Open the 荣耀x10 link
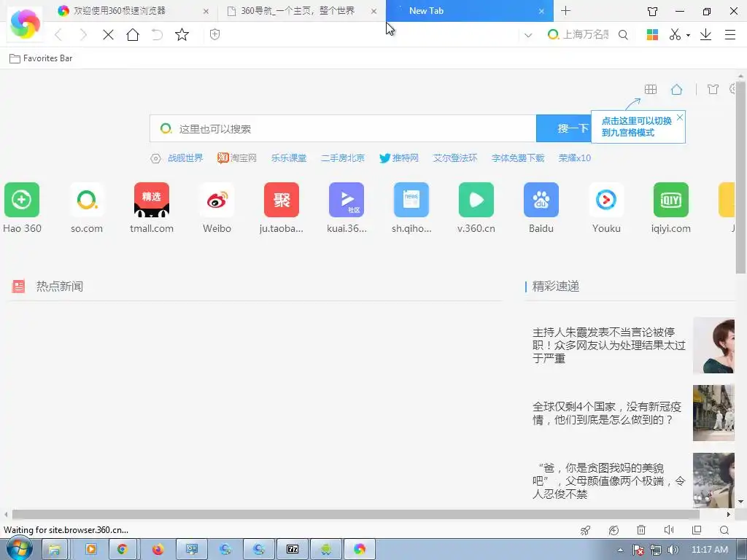747x560 pixels. tap(575, 158)
